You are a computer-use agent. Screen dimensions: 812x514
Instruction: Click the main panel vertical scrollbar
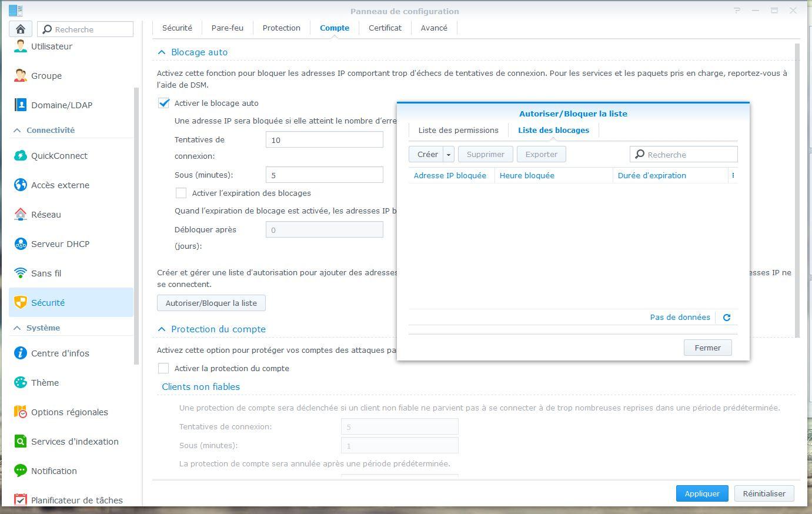(x=797, y=191)
